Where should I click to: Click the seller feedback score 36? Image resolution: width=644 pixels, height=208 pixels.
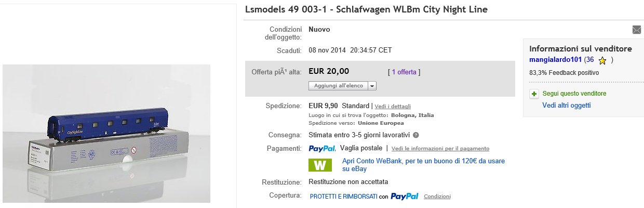click(x=590, y=60)
